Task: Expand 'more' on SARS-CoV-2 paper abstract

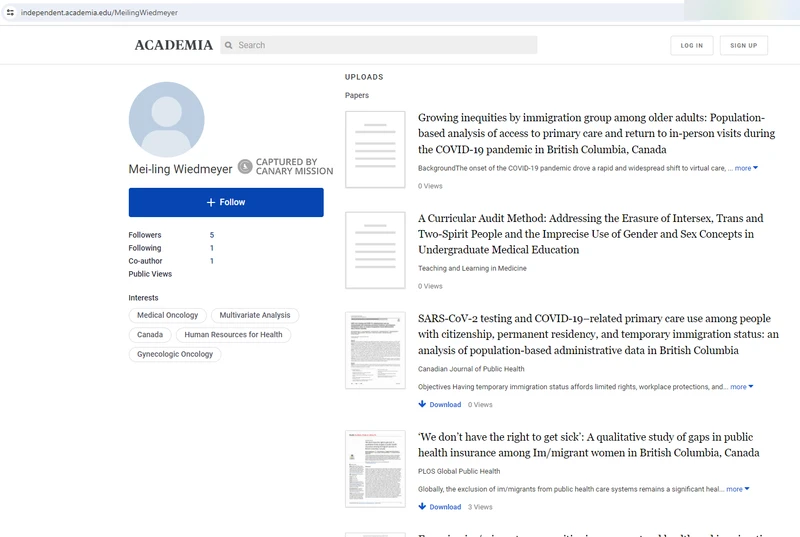Action: (x=742, y=387)
